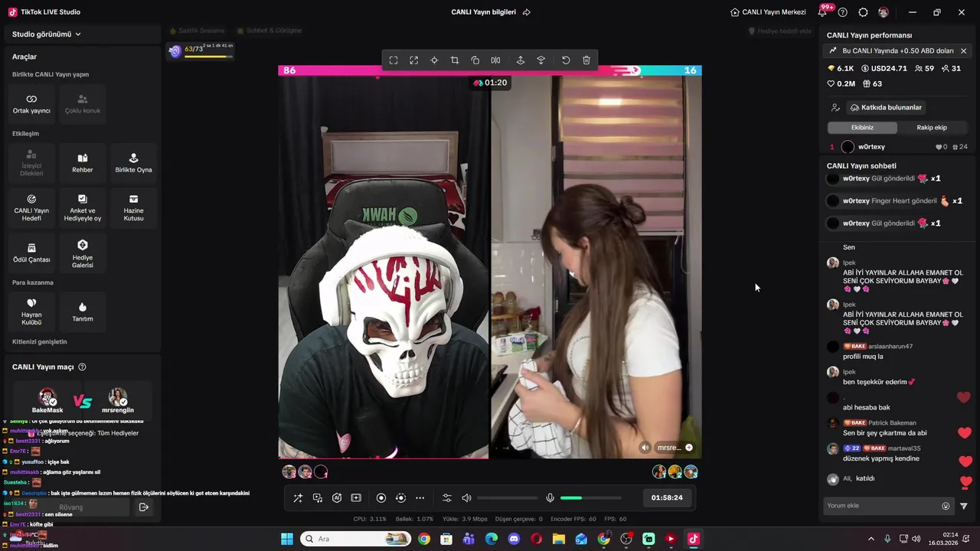Mute the speaker output icon
Image resolution: width=980 pixels, height=551 pixels.
467,498
